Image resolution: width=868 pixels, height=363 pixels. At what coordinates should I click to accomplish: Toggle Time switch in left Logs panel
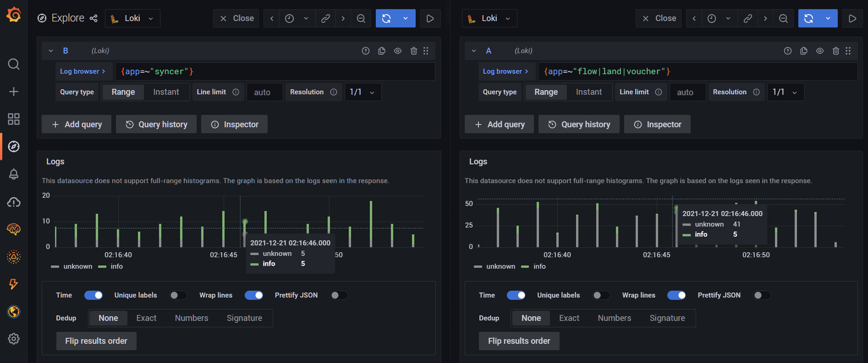coord(93,295)
